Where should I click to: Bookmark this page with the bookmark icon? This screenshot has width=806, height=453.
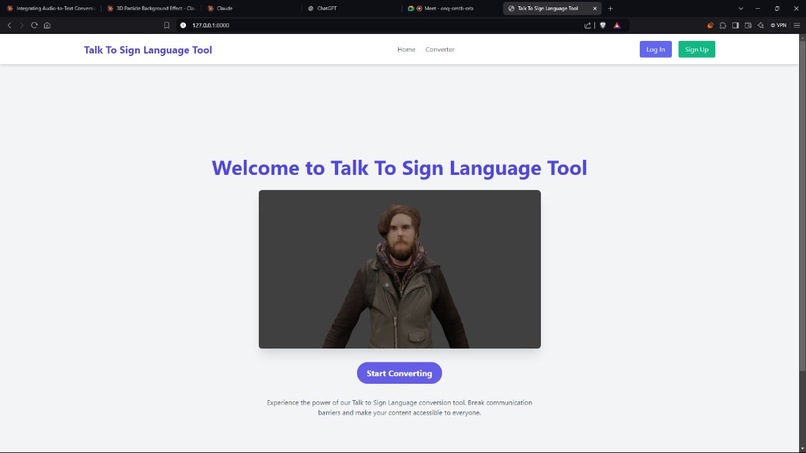tap(167, 25)
